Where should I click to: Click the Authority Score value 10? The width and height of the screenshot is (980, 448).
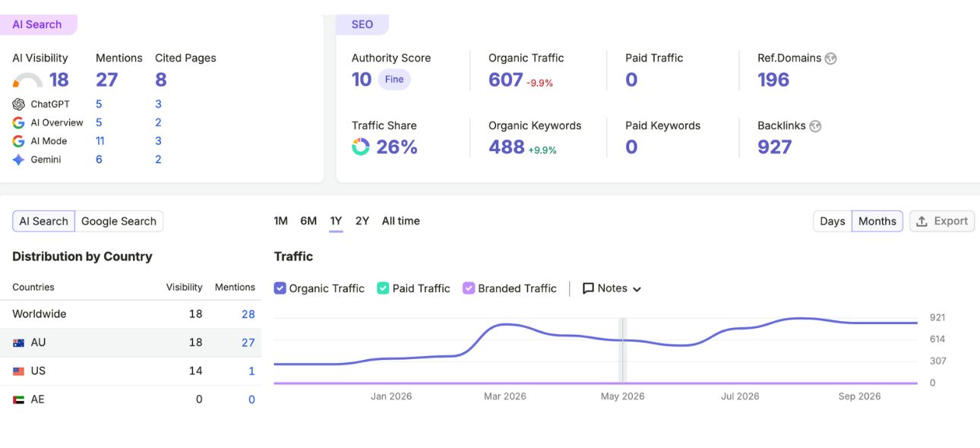coord(362,80)
